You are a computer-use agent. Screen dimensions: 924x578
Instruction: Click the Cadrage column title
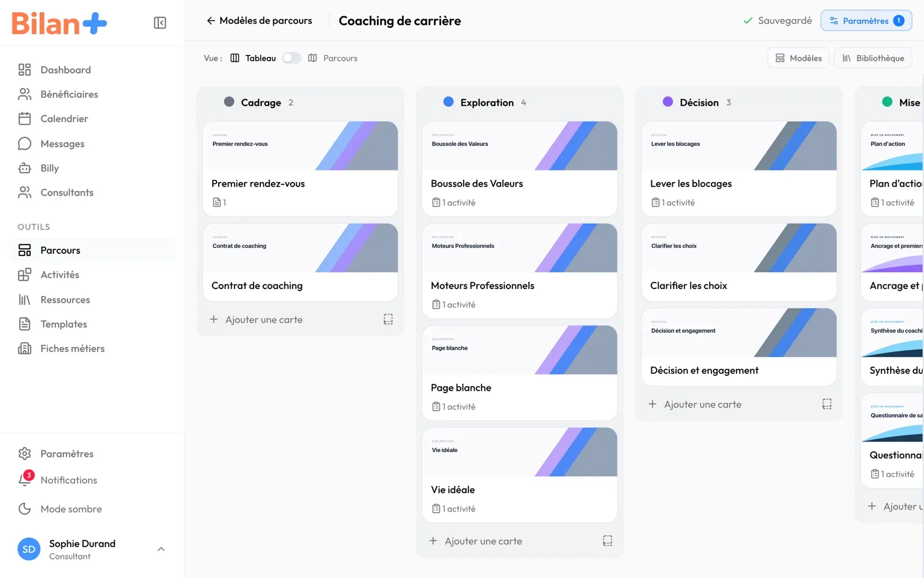tap(261, 102)
